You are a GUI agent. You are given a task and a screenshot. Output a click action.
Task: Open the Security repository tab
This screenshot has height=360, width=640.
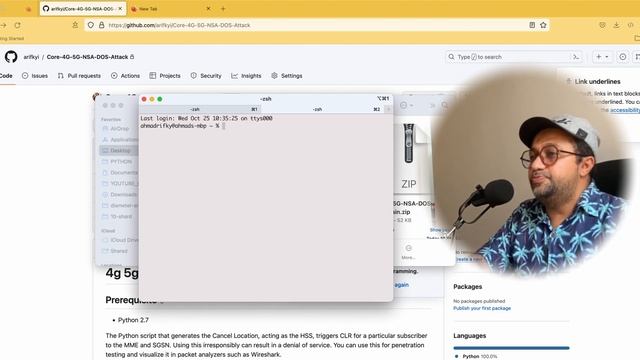pos(206,76)
